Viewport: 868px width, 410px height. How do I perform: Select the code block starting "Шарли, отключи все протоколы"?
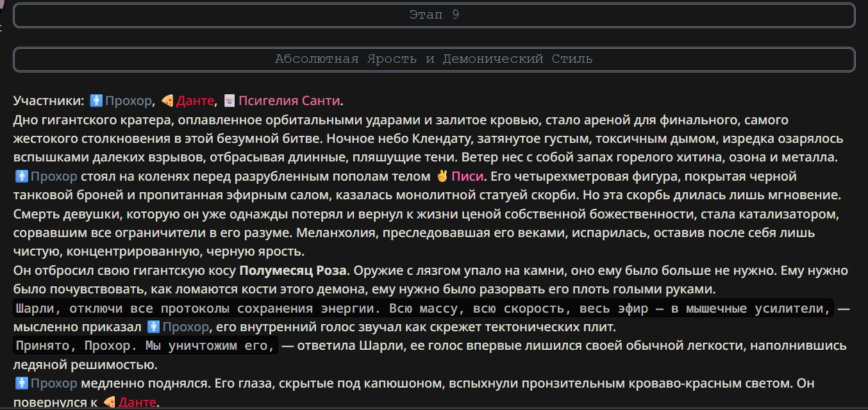click(x=423, y=309)
